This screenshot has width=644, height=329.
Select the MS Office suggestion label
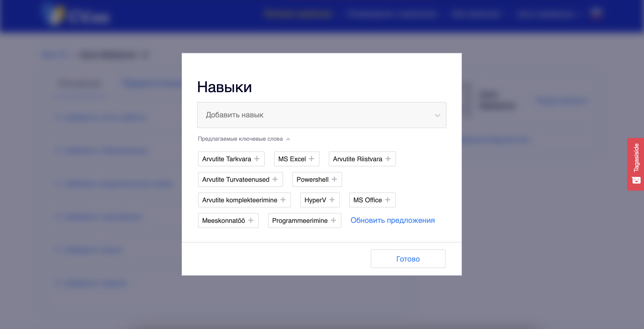tap(368, 200)
